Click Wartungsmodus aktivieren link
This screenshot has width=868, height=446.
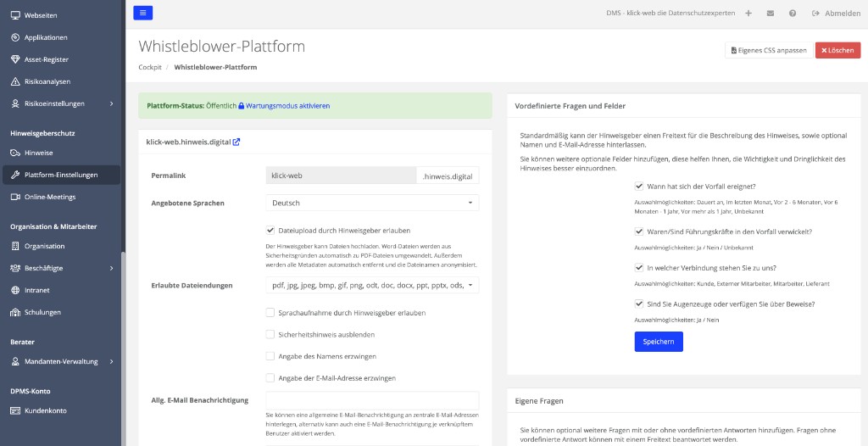[288, 106]
